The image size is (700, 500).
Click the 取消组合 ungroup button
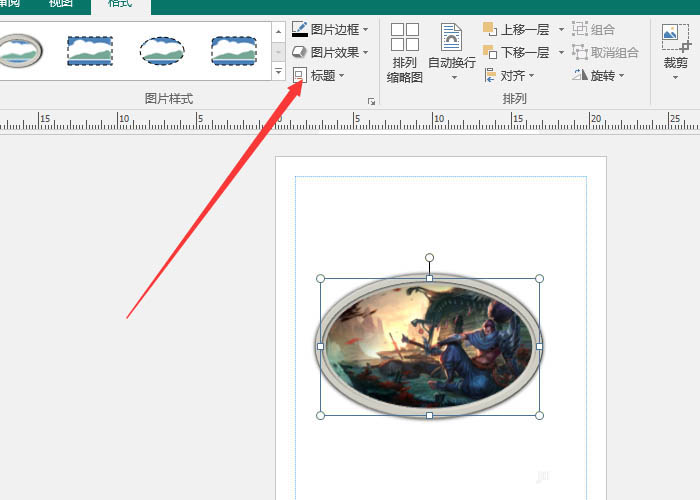click(x=605, y=53)
